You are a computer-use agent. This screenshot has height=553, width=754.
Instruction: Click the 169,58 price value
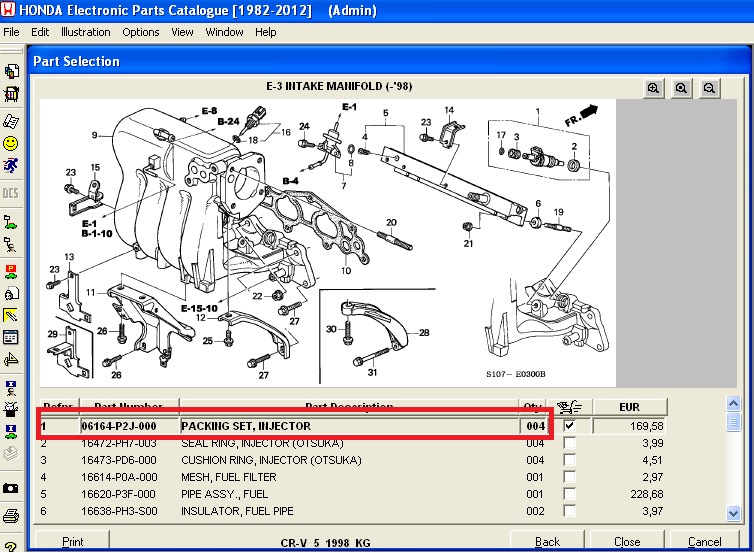pos(646,426)
